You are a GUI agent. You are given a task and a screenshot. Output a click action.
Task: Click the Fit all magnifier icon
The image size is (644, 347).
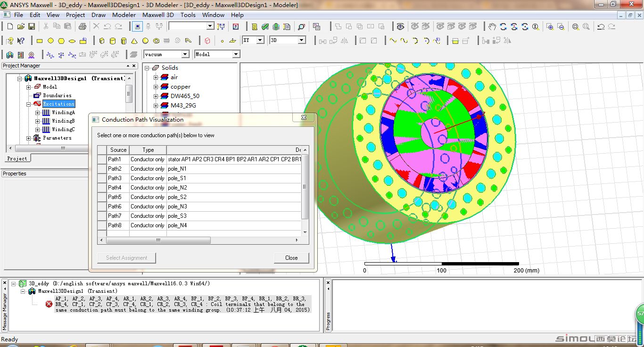click(576, 26)
